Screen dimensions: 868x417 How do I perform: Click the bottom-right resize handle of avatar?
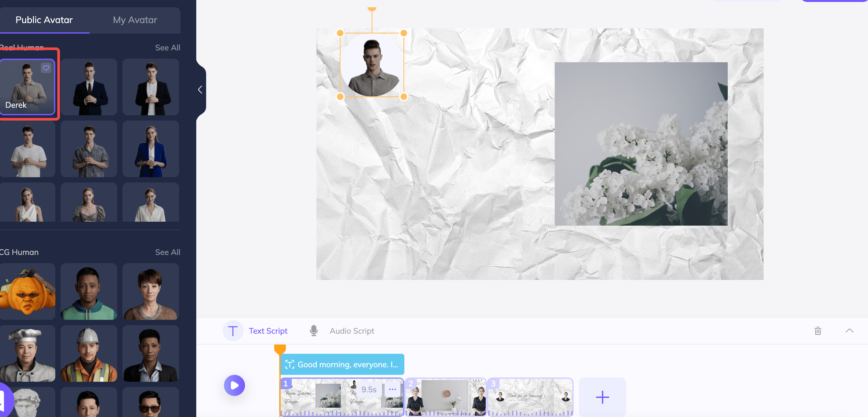tap(404, 97)
